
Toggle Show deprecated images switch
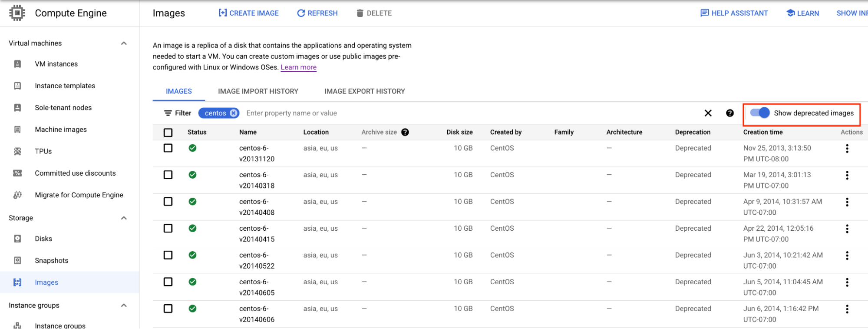pyautogui.click(x=759, y=113)
